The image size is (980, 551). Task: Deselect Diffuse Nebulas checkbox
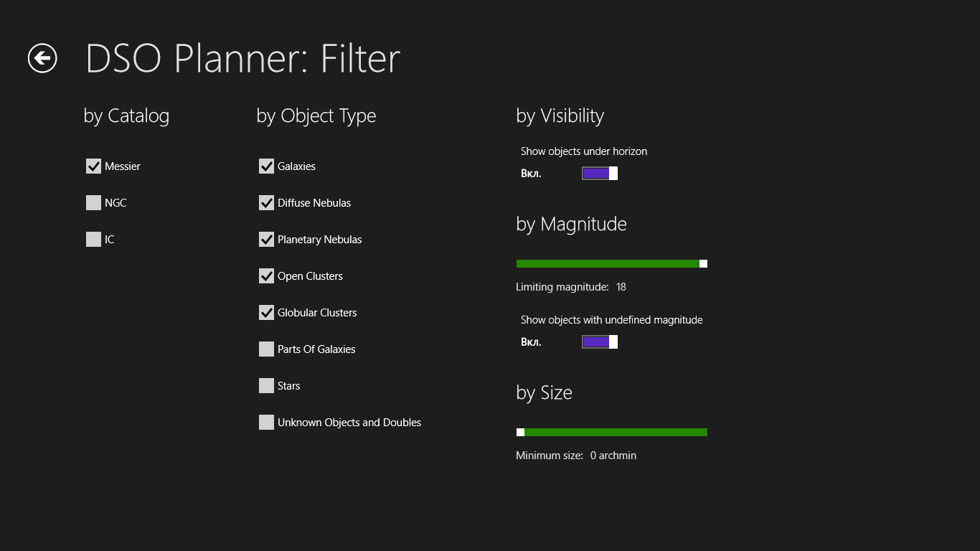266,203
